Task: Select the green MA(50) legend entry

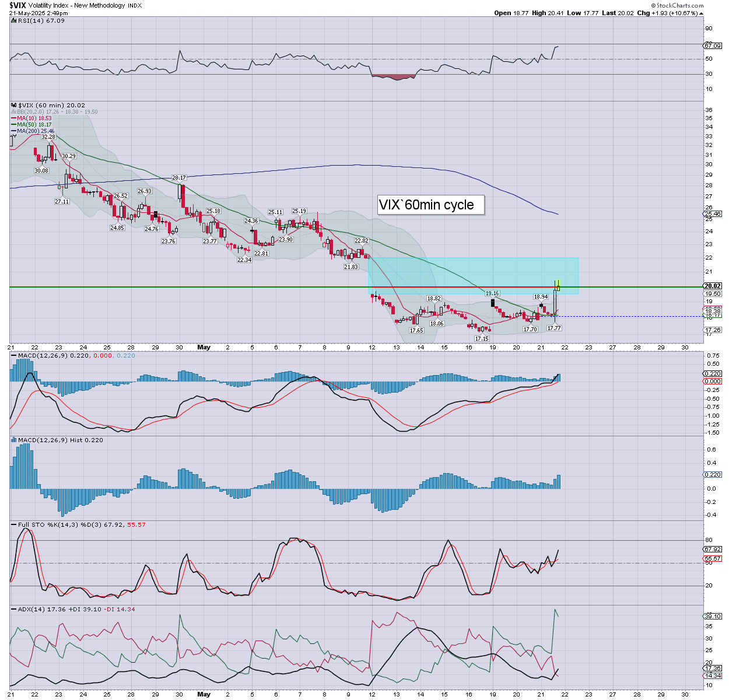Action: [34, 125]
